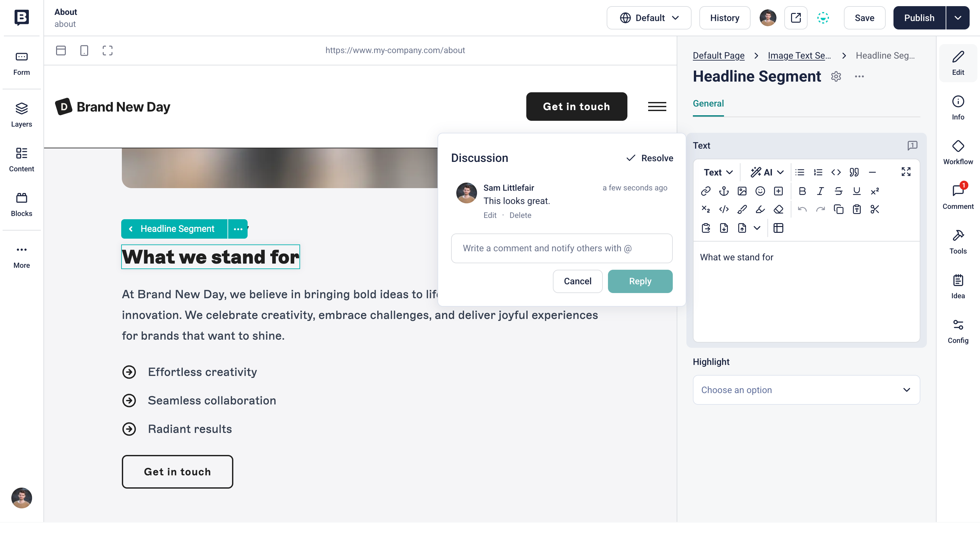Viewport: 980px width, 555px height.
Task: Expand the Text style dropdown
Action: tap(718, 172)
